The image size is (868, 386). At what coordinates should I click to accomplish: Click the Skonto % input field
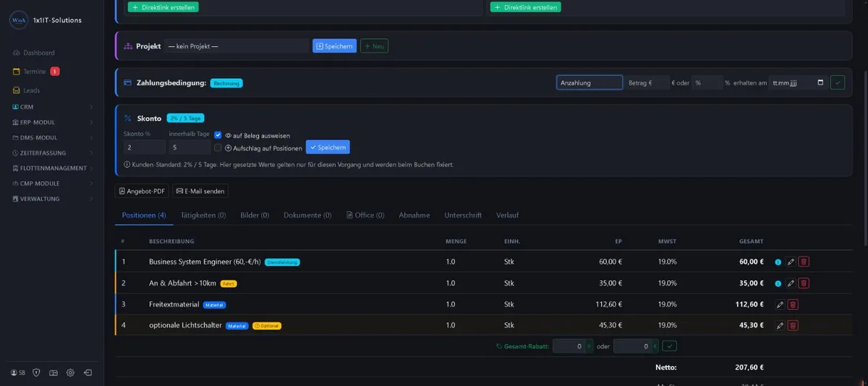point(145,147)
